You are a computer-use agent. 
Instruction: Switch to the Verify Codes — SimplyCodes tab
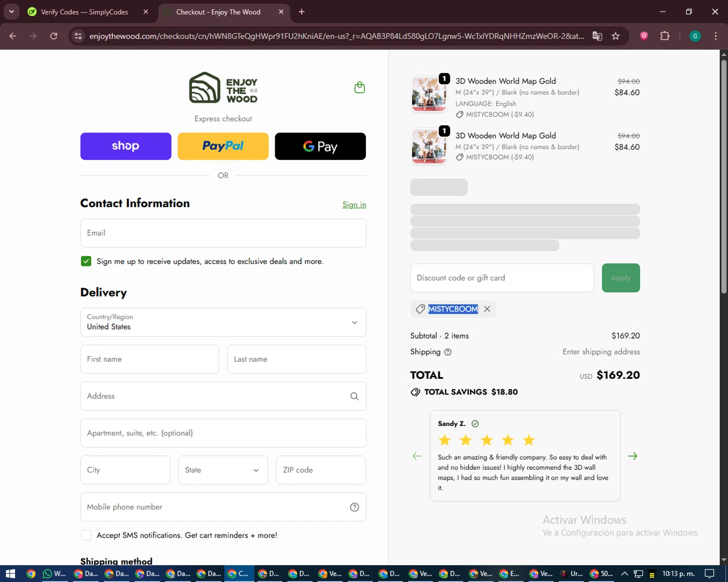(88, 12)
